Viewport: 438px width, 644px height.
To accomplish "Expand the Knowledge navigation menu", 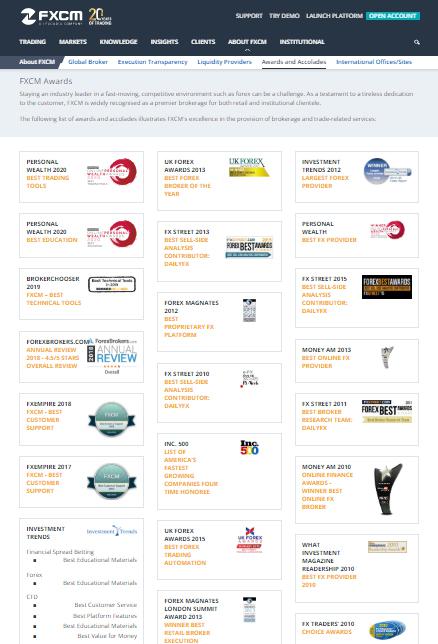I will (x=118, y=42).
